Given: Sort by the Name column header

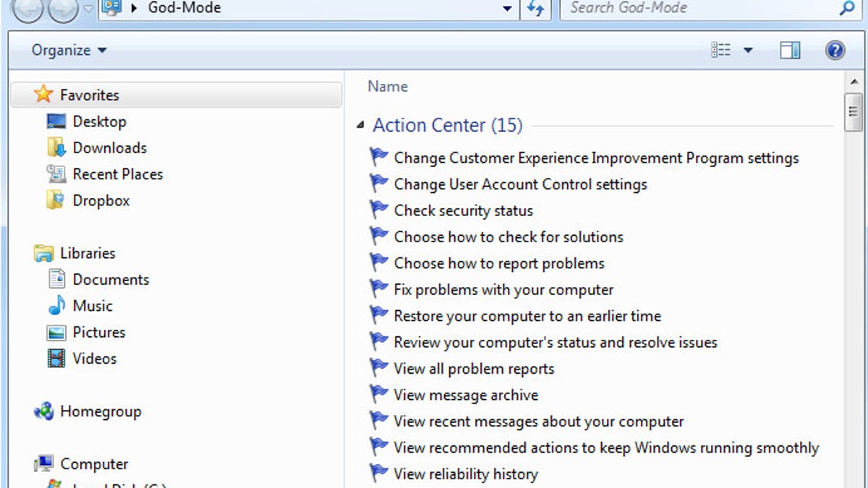Looking at the screenshot, I should 388,86.
